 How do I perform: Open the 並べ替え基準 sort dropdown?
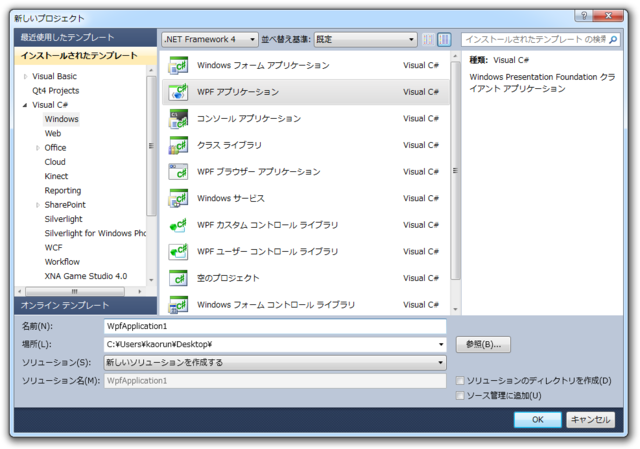coord(365,40)
